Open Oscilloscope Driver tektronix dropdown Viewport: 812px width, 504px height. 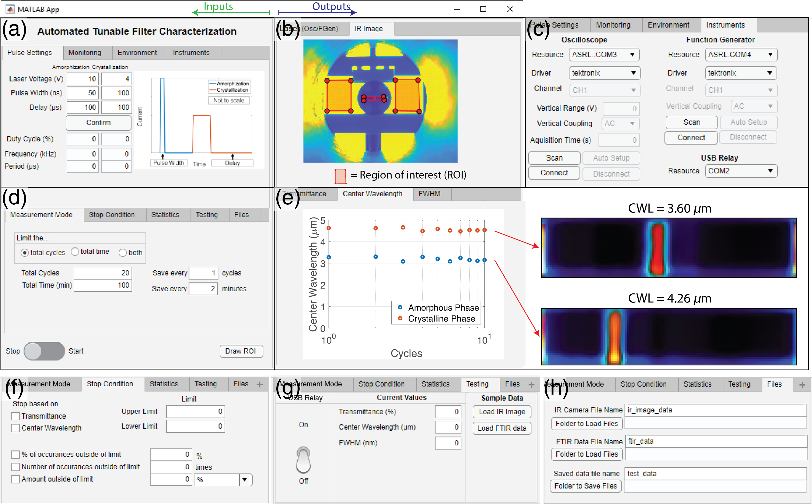click(605, 73)
